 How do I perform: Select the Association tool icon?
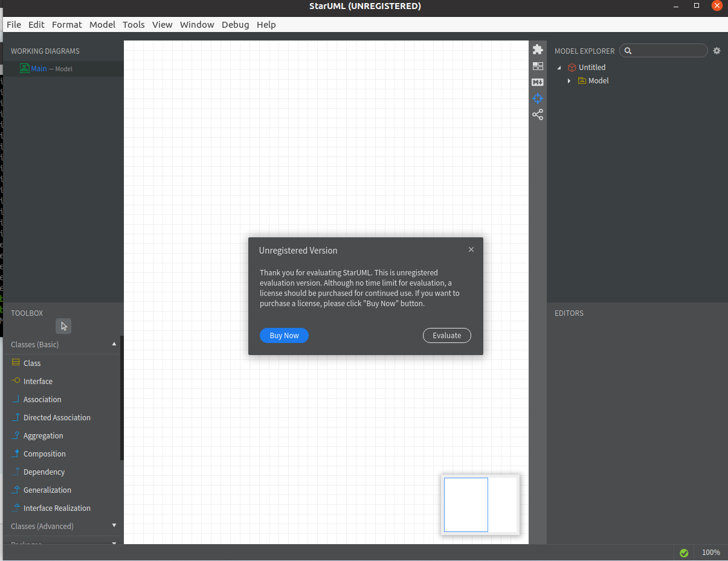point(16,399)
